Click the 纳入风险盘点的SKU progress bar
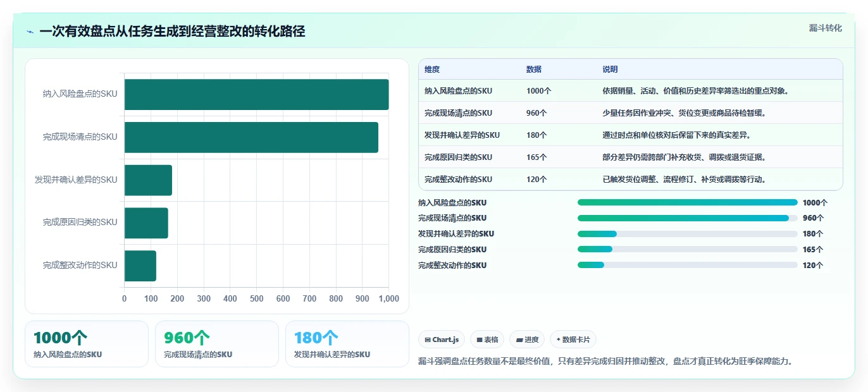 [688, 202]
